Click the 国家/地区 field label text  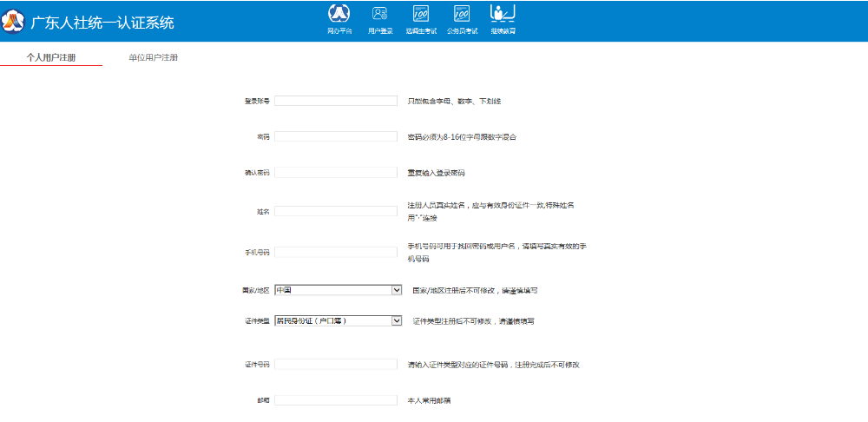255,290
